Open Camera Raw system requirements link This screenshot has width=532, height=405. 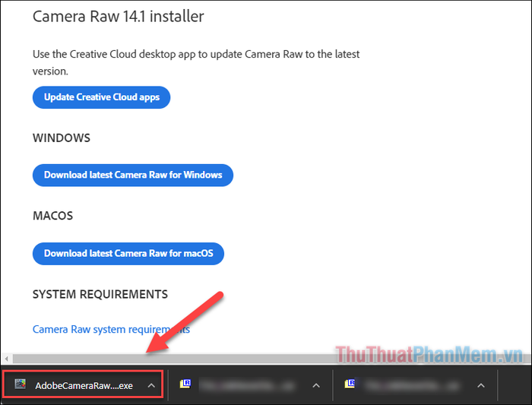pos(111,329)
